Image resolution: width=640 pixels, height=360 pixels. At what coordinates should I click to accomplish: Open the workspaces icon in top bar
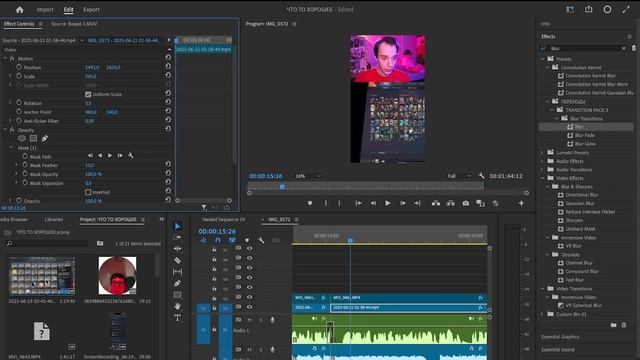570,9
